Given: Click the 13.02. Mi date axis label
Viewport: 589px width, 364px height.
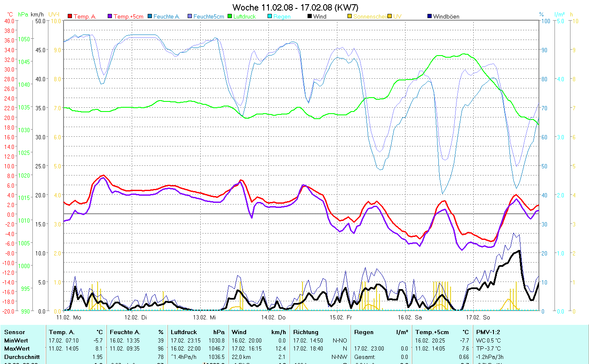Looking at the screenshot, I should 204,317.
